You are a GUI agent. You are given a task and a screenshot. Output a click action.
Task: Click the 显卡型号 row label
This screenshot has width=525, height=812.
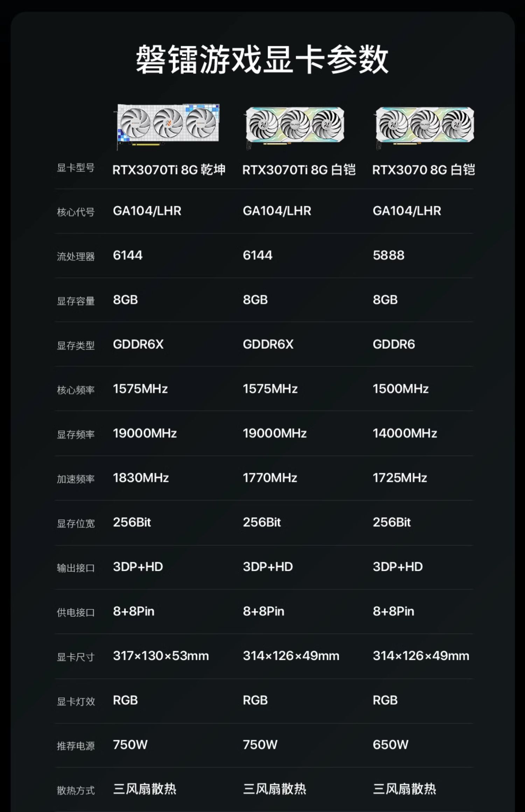76,168
